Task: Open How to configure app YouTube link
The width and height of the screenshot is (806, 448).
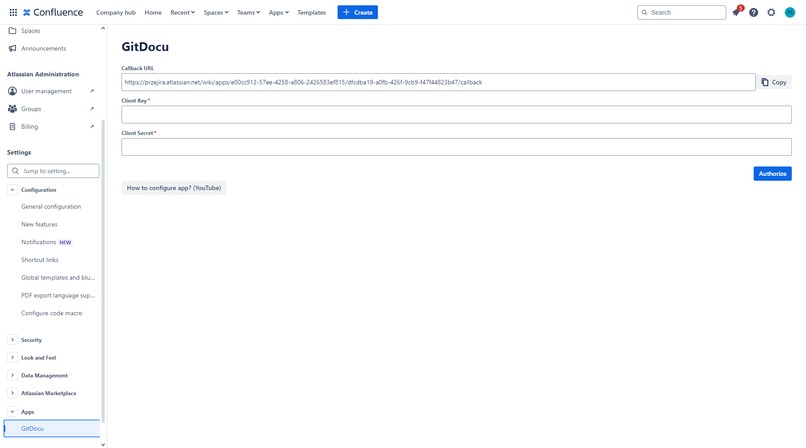Action: (174, 188)
